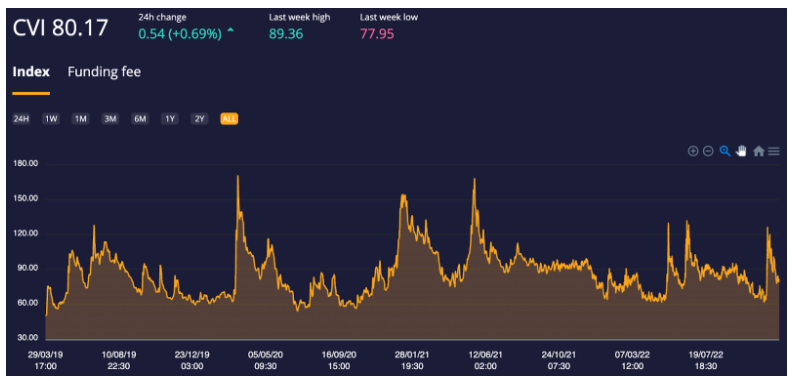Click the 24/10/21 07:30 date label

559,360
